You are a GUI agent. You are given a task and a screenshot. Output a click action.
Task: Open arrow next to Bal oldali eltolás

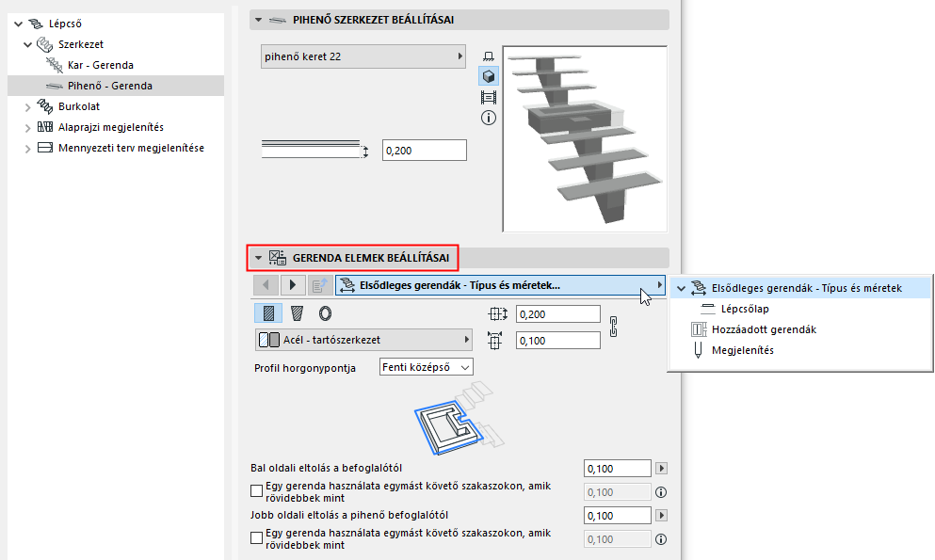[661, 469]
